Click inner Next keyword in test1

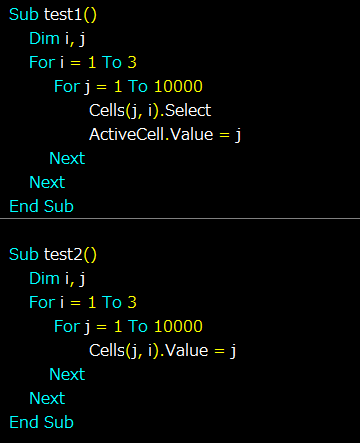(67, 158)
